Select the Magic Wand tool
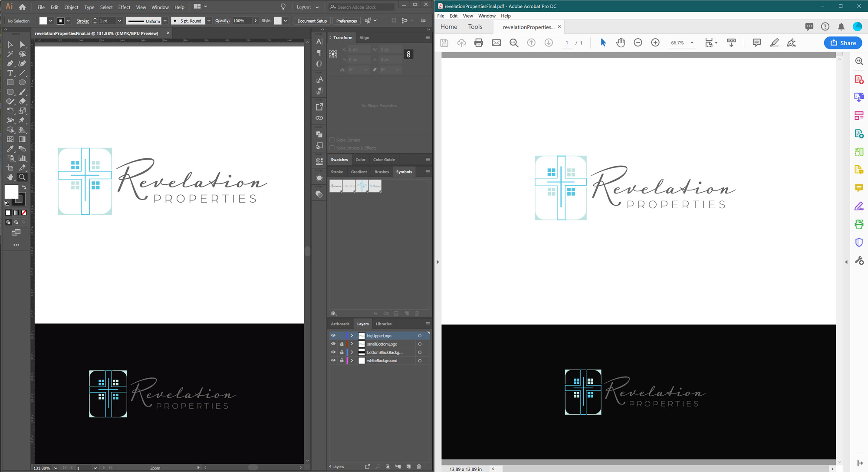The width and height of the screenshot is (868, 472). (10, 54)
